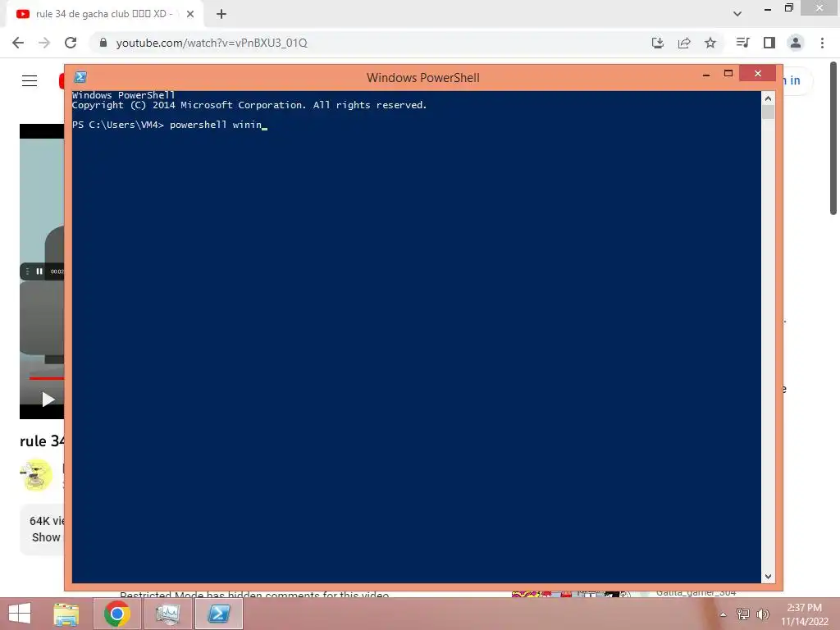Switch to Chrome in taskbar

117,614
